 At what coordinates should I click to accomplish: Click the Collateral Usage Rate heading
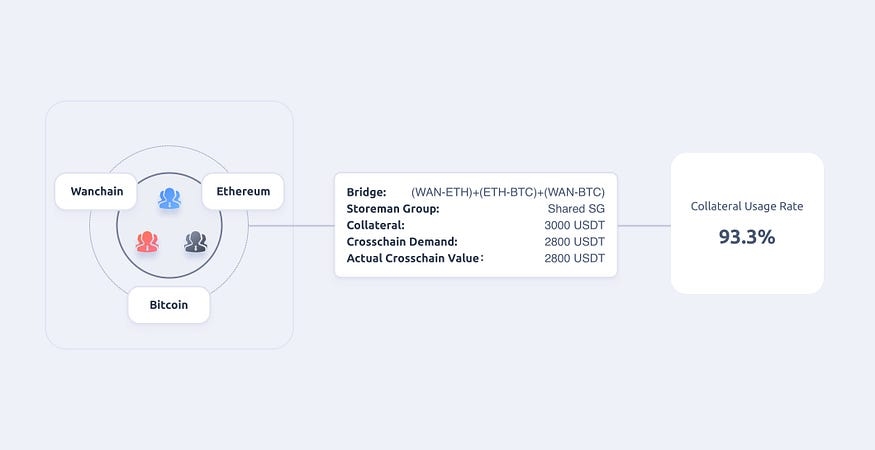[x=747, y=207]
